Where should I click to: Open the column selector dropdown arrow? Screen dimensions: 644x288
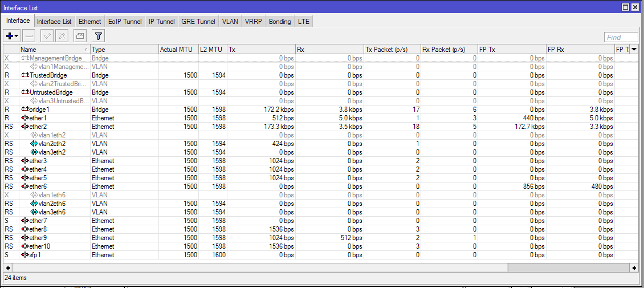634,50
